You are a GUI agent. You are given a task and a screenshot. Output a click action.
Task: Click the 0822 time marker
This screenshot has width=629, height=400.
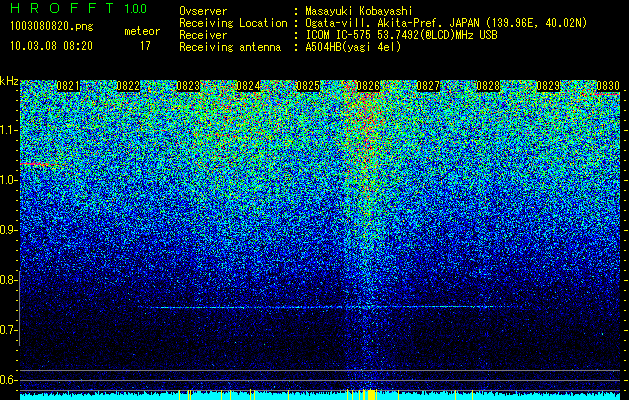click(128, 86)
